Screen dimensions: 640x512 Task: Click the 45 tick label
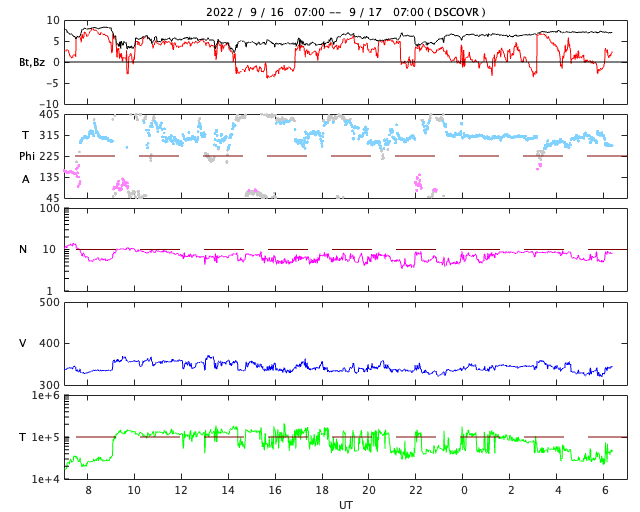[53, 198]
